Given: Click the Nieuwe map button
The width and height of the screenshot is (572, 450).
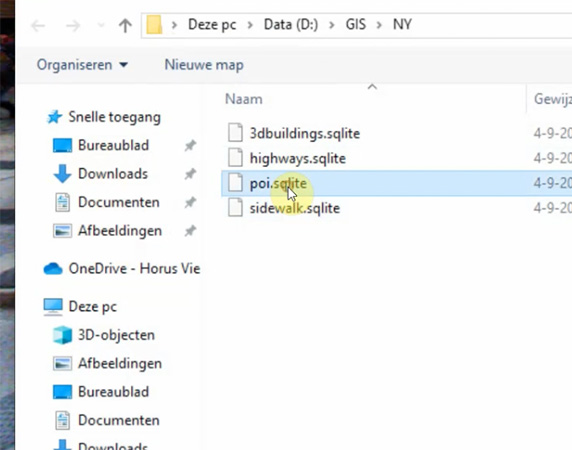Looking at the screenshot, I should click(x=204, y=65).
